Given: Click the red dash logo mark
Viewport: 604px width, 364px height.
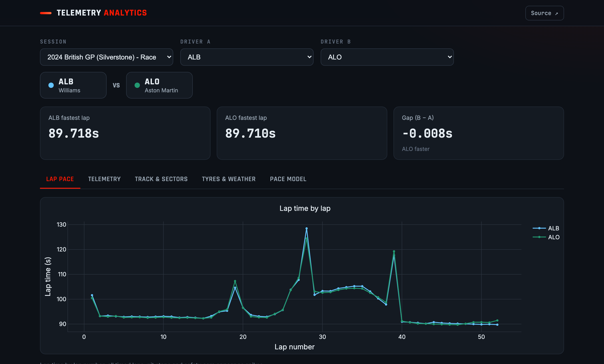Looking at the screenshot, I should [x=46, y=13].
